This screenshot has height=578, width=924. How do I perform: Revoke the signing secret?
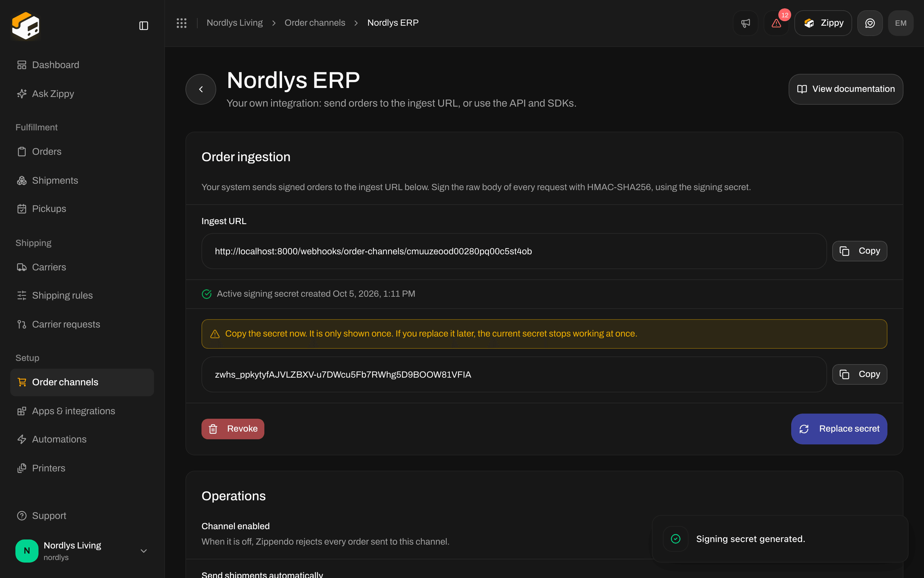point(233,429)
